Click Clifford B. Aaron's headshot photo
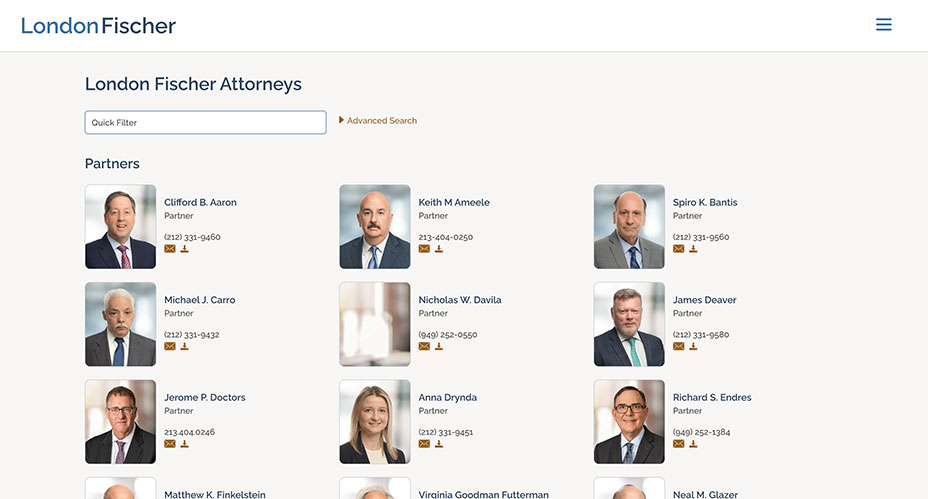Viewport: 928px width, 499px height. (x=121, y=227)
